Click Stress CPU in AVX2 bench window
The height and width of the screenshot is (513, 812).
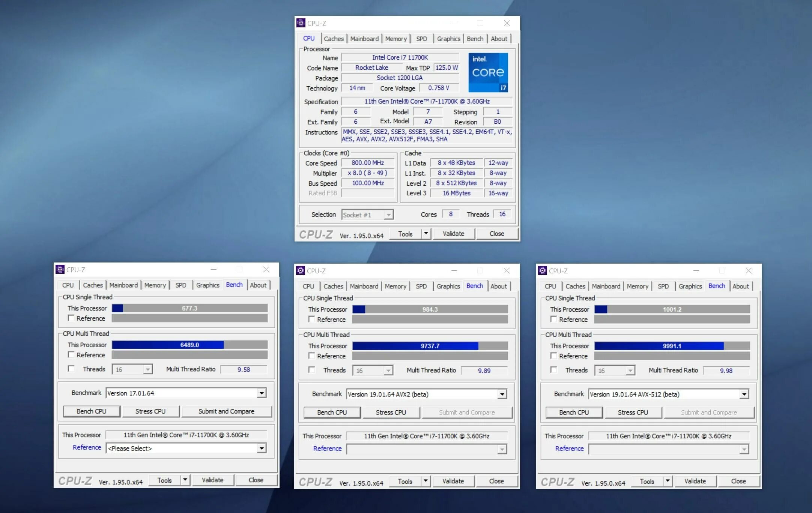[391, 412]
